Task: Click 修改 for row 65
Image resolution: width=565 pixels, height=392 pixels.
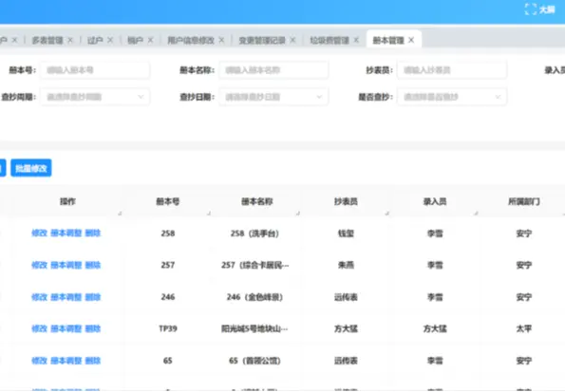Action: pyautogui.click(x=39, y=361)
